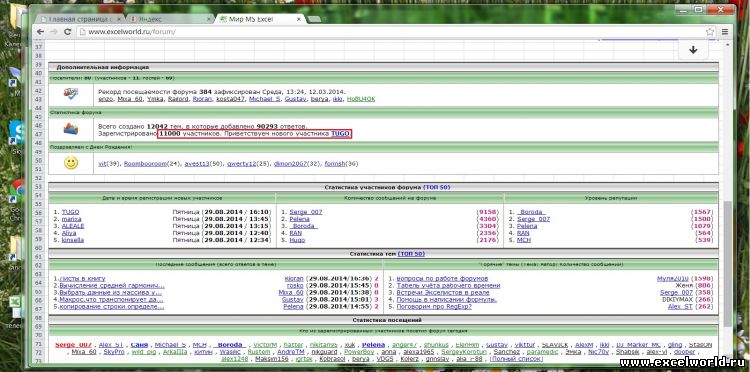Click the birthday smiley face icon
The width and height of the screenshot is (750, 372).
(x=71, y=164)
